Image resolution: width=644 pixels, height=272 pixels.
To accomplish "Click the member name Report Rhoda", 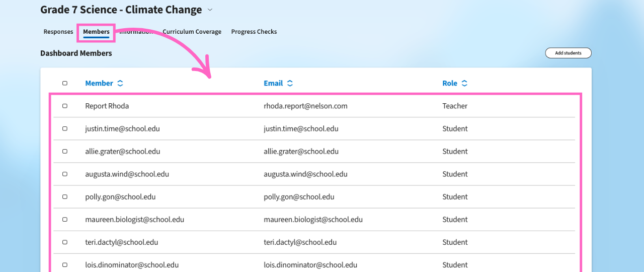I will coord(107,106).
